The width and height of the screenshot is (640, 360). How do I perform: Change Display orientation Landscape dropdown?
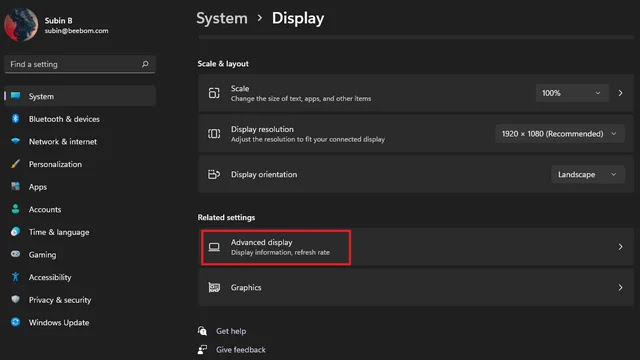pyautogui.click(x=588, y=174)
